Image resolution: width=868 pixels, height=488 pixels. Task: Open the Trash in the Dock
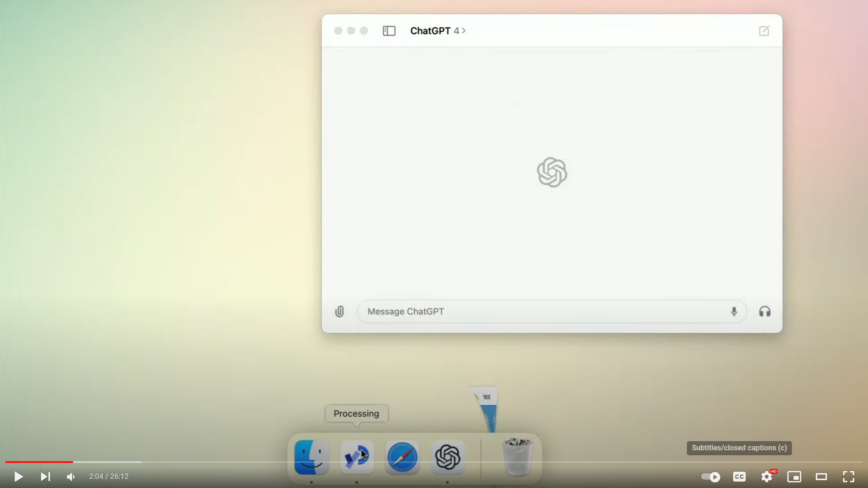tap(518, 457)
